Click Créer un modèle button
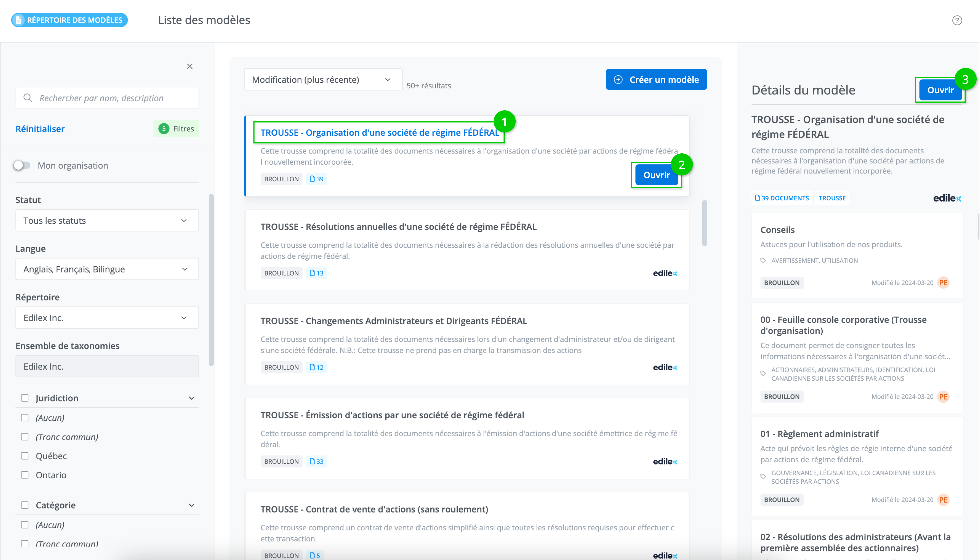 click(656, 80)
